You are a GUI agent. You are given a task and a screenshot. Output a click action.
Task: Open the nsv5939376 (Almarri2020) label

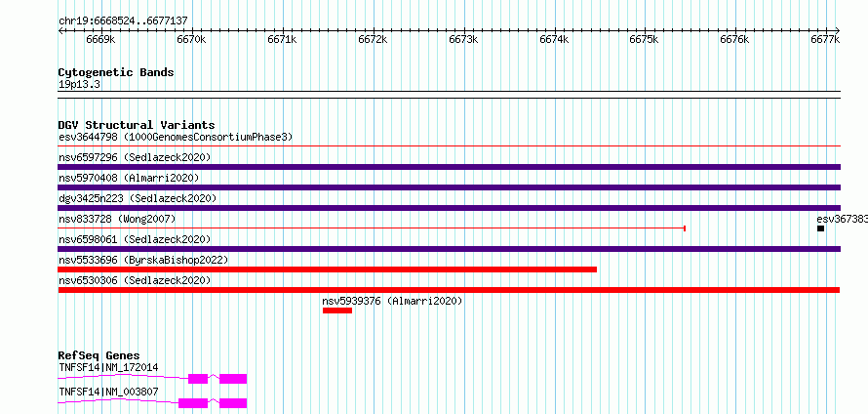pos(392,301)
